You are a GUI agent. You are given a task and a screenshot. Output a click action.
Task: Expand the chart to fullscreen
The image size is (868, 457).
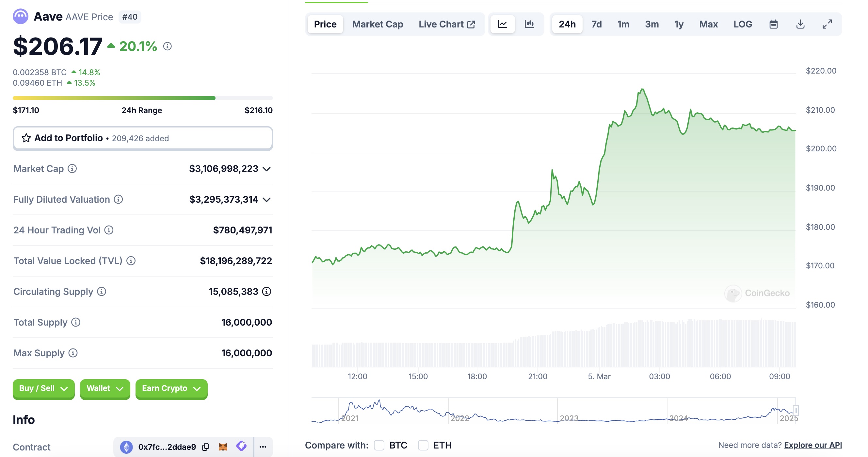click(x=827, y=24)
